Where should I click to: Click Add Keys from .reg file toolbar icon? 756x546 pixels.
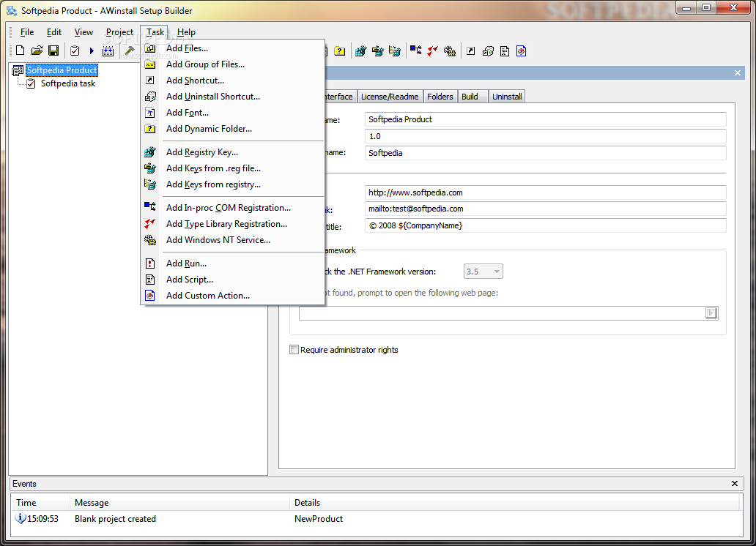(x=377, y=51)
